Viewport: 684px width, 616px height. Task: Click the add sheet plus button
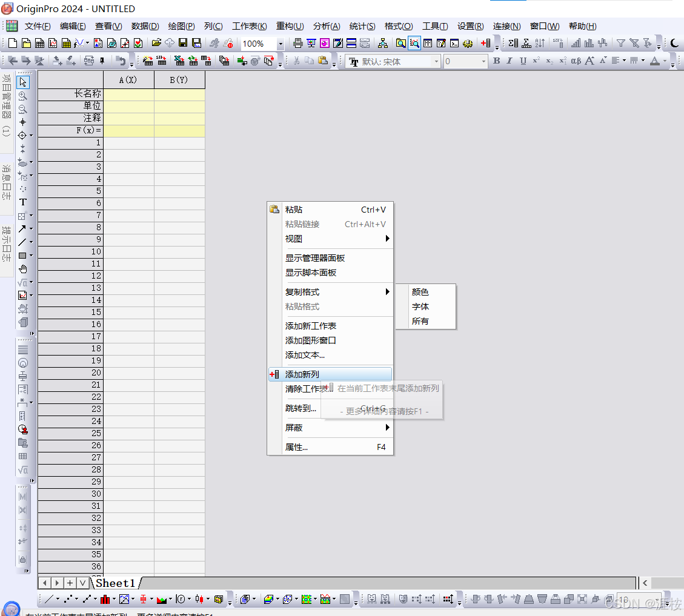point(70,583)
